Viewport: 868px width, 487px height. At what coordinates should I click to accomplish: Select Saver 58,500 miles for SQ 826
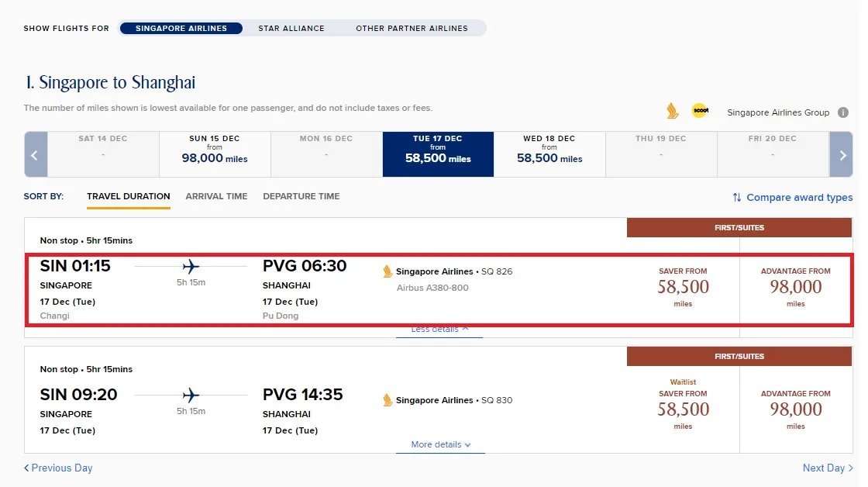(683, 287)
